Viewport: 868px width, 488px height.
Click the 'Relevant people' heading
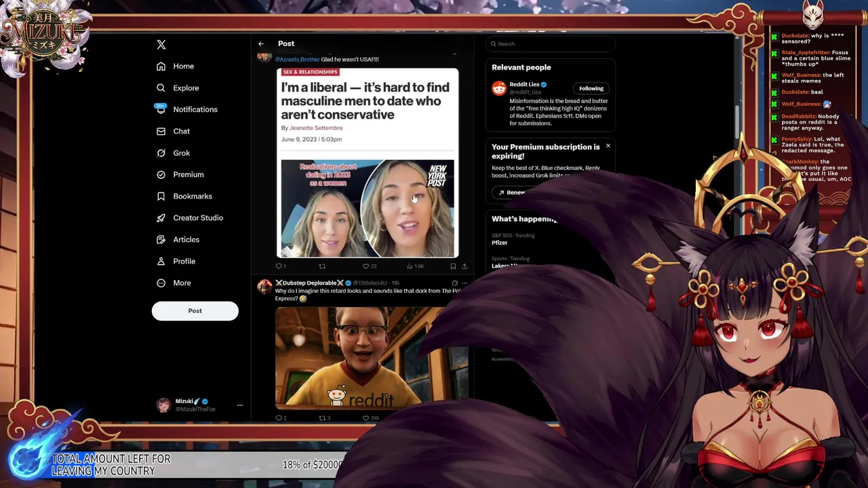(521, 68)
